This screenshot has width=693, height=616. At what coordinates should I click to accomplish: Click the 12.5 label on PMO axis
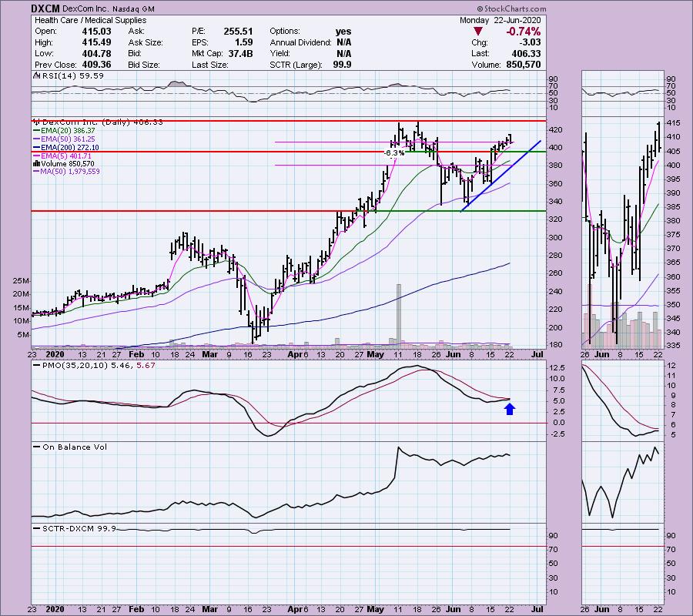[x=557, y=368]
